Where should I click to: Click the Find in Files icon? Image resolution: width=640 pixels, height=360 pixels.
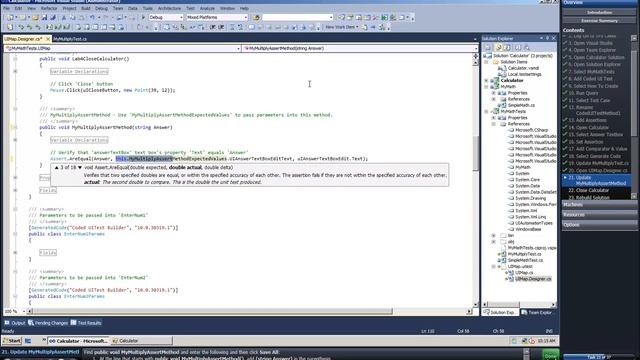point(256,18)
